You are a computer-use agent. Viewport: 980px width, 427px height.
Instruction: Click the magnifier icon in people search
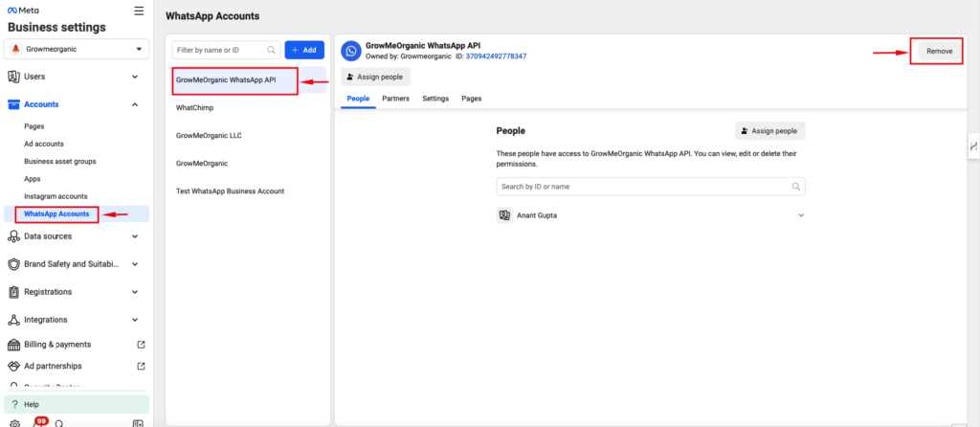point(795,187)
